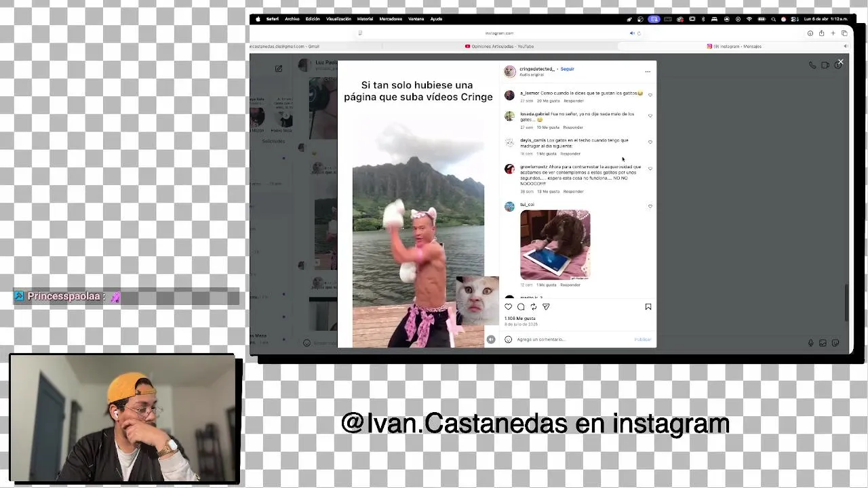The image size is (868, 488).
Task: Show Safari tab overview icon
Action: pos(844,33)
